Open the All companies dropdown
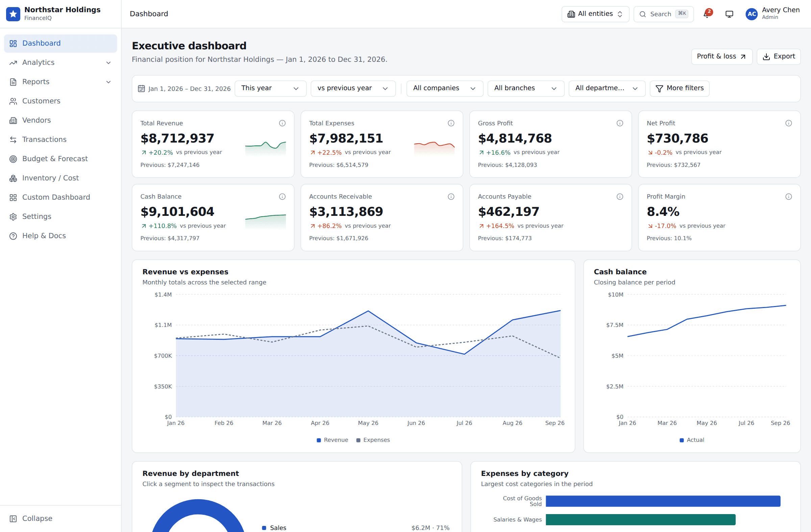Viewport: 811px width, 532px height. coord(444,88)
